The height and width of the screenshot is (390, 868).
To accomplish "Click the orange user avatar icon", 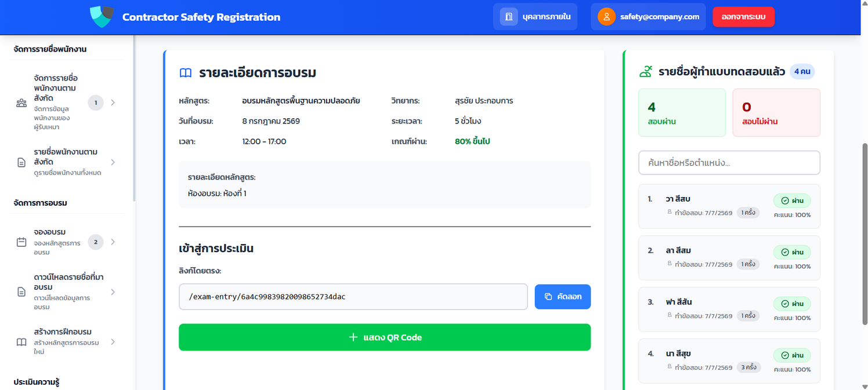I will coord(606,17).
